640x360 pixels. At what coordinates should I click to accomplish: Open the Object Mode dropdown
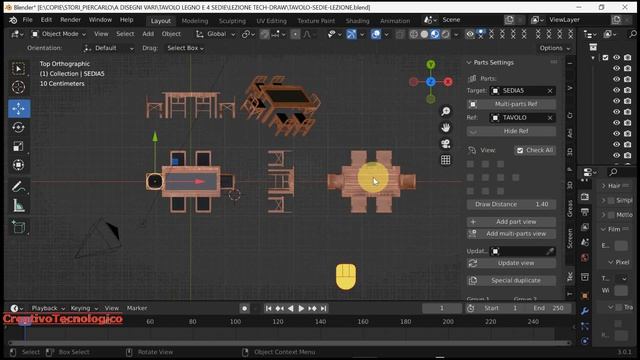[x=59, y=34]
